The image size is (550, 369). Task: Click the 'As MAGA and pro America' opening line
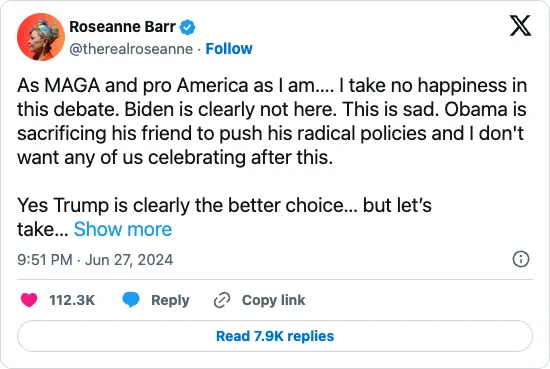[x=272, y=86]
